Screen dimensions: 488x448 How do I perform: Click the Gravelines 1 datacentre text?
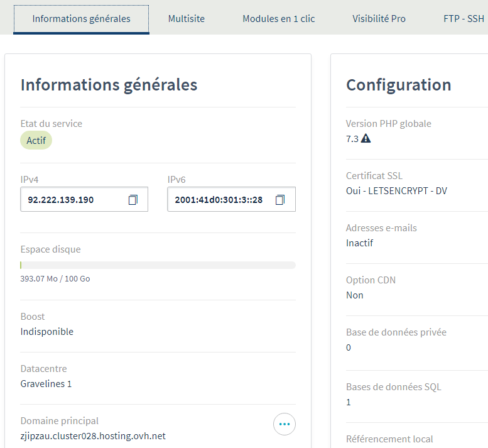(46, 383)
